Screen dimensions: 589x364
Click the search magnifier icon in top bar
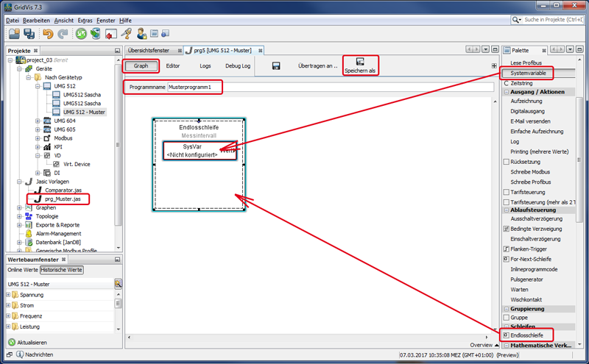[x=516, y=20]
